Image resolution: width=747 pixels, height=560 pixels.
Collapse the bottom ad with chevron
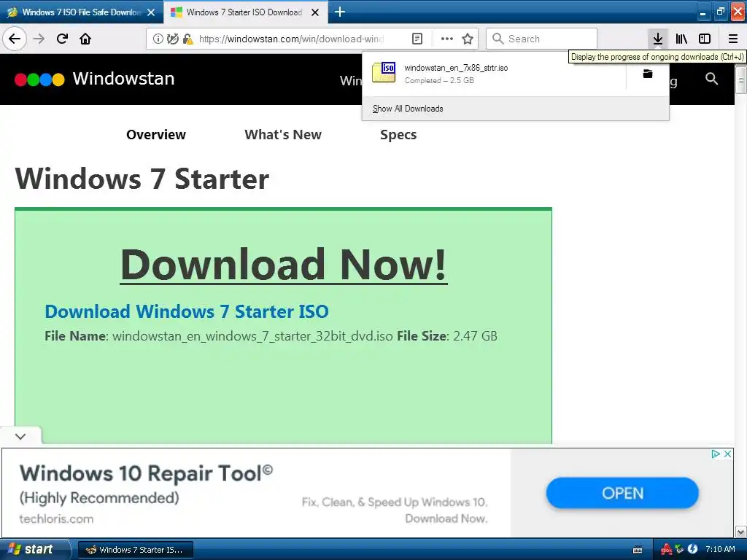[20, 436]
